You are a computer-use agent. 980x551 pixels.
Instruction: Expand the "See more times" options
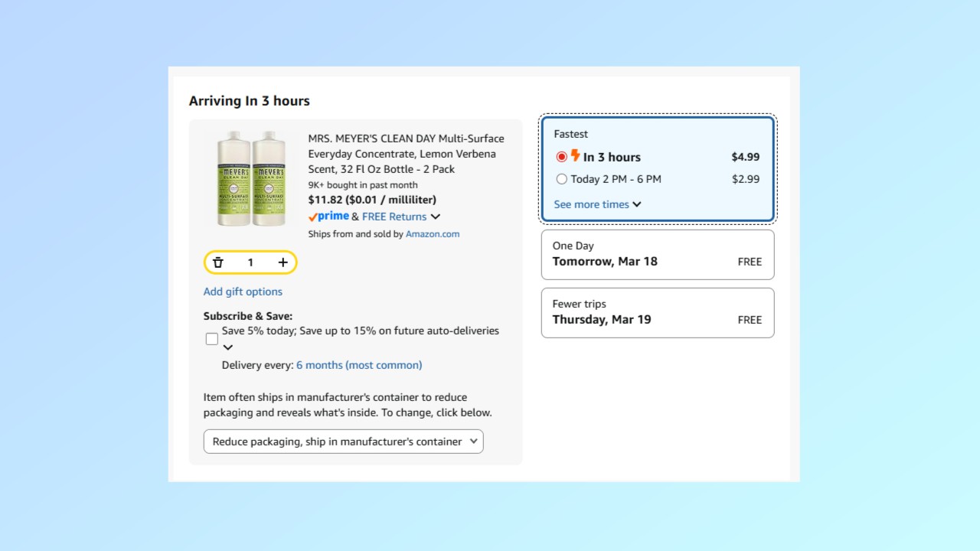tap(592, 204)
